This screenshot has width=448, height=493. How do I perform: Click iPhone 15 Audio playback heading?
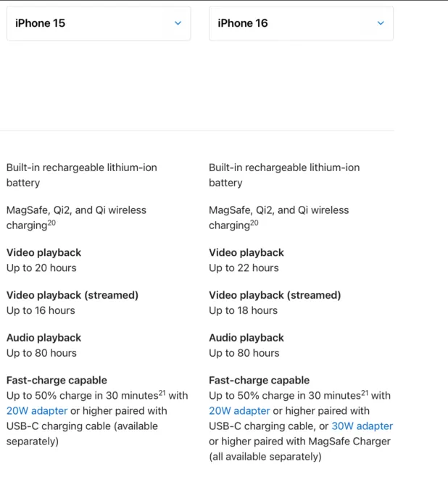[x=43, y=338]
